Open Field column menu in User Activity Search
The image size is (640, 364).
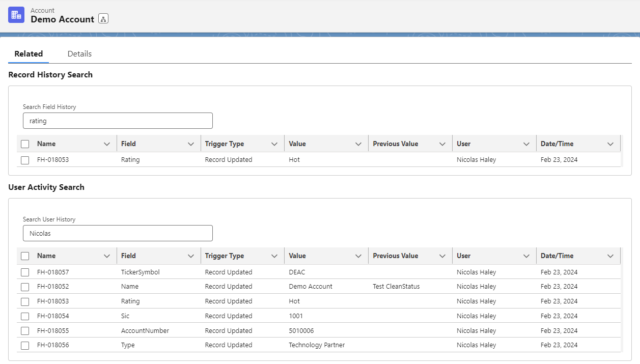pos(191,256)
